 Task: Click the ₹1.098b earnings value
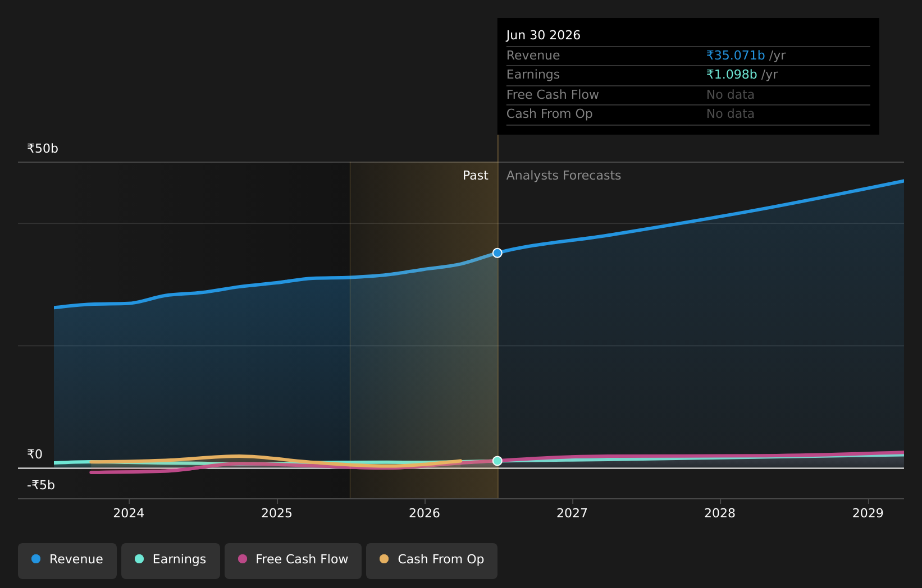click(732, 75)
